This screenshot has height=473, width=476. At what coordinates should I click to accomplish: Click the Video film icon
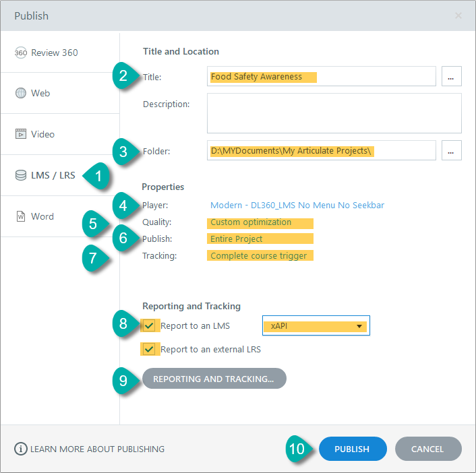21,134
